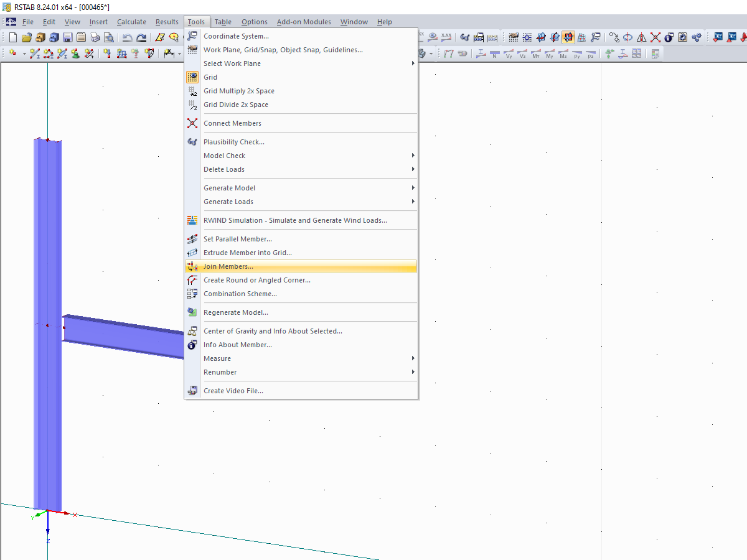The height and width of the screenshot is (560, 747).
Task: Open the Help menu
Action: pyautogui.click(x=384, y=22)
